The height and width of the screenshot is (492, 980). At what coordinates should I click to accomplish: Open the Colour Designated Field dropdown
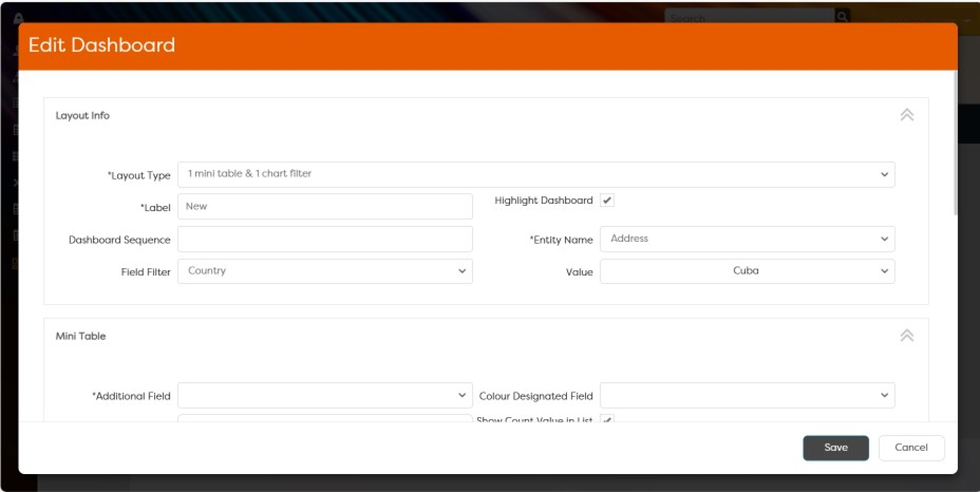747,395
